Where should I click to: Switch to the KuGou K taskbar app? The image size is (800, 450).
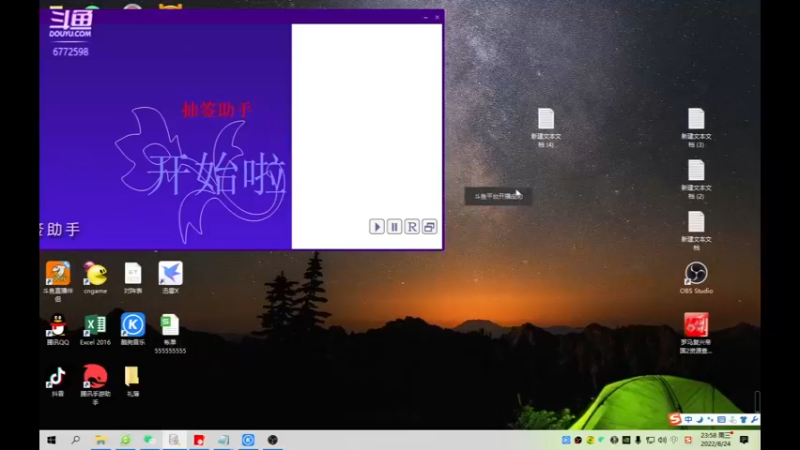pos(248,440)
